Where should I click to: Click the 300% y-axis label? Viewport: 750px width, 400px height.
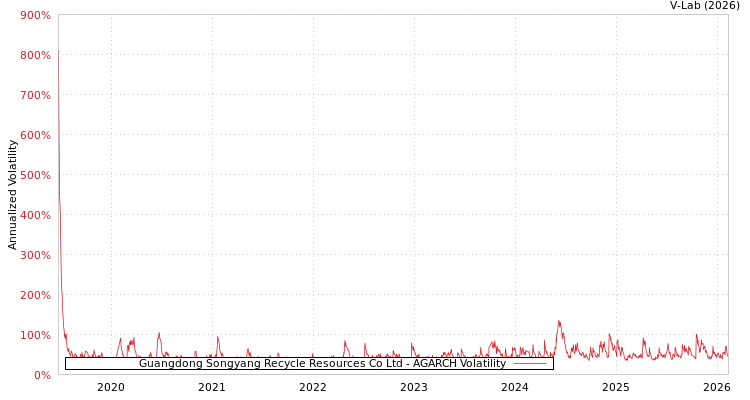(x=35, y=255)
